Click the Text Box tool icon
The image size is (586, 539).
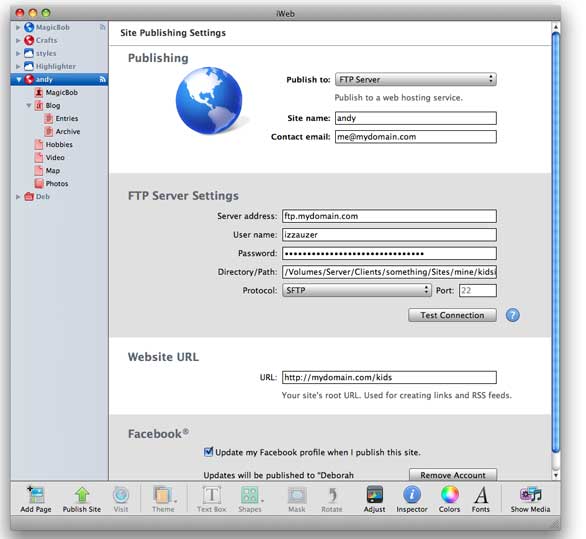(212, 495)
